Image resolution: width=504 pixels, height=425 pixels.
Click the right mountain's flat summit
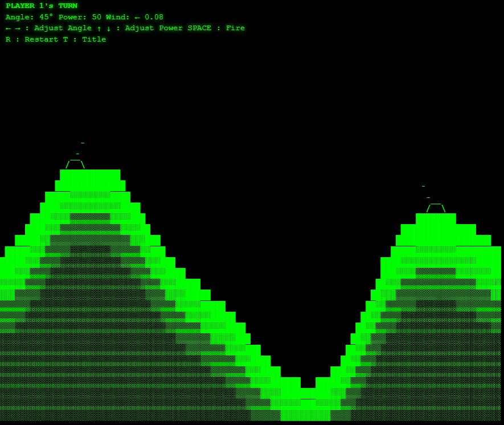pos(436,218)
